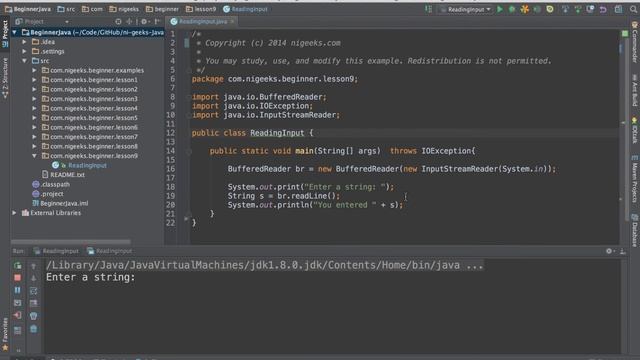Click lesson9 in the navigation breadcrumb
Viewport: 640px width, 360px height.
coord(201,9)
